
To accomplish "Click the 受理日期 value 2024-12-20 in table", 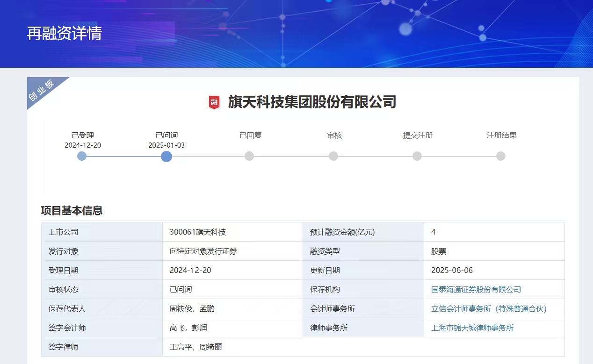I will [190, 271].
